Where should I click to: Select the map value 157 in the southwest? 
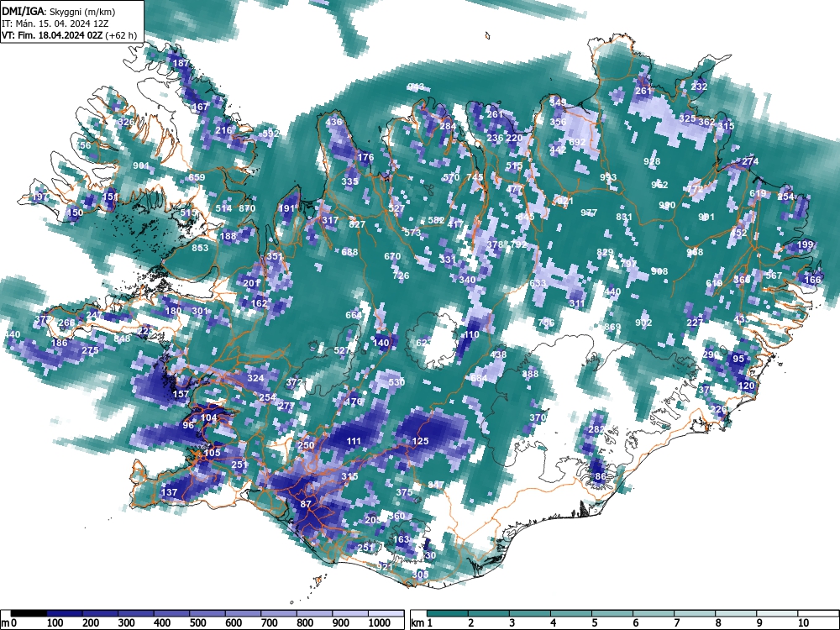[x=181, y=394]
